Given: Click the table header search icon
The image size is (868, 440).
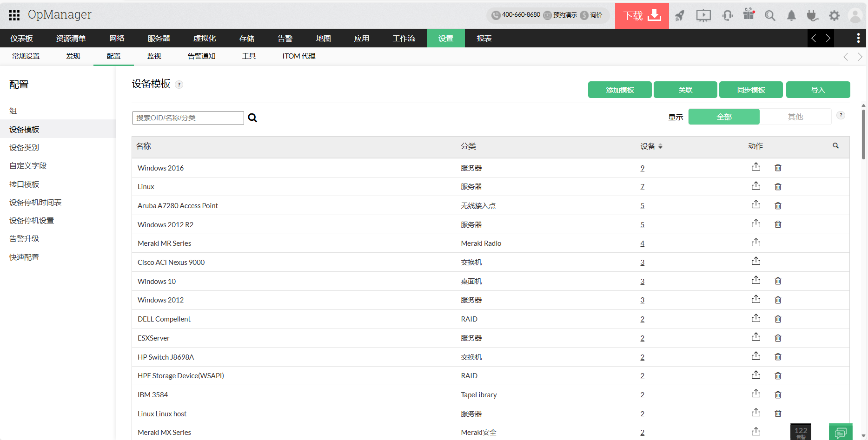Looking at the screenshot, I should pos(835,146).
